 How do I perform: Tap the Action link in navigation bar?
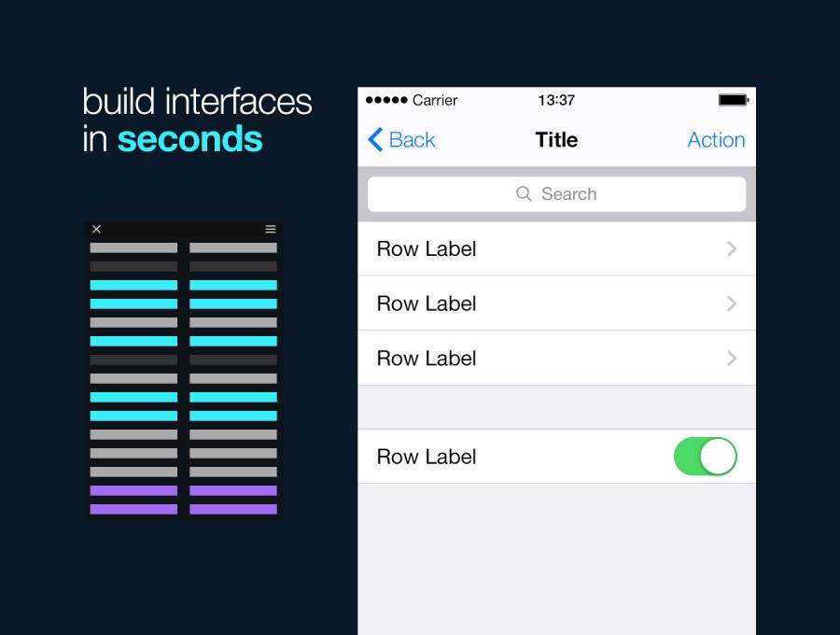tap(716, 140)
